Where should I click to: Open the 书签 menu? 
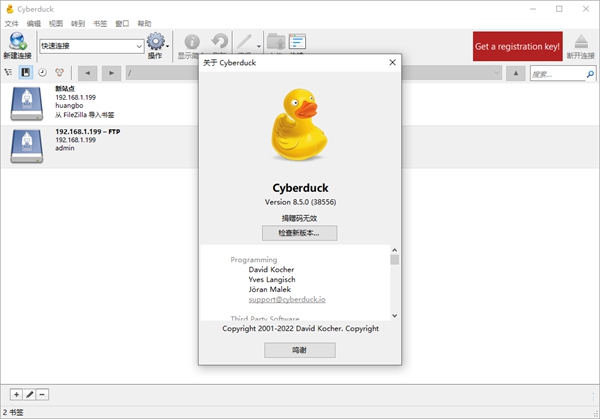100,22
